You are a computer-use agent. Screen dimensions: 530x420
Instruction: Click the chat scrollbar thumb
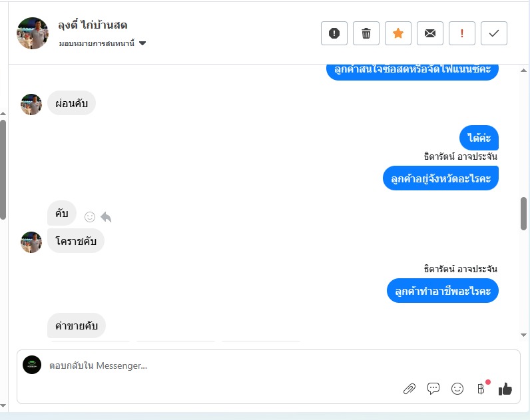coord(523,214)
